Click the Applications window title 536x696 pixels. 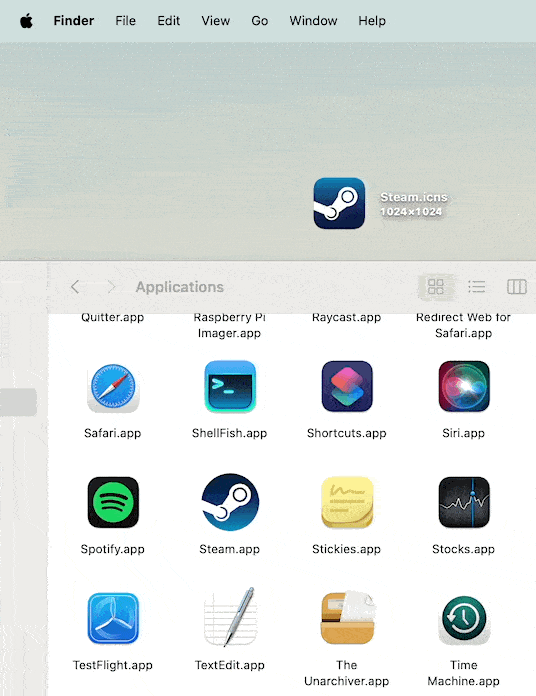click(180, 287)
